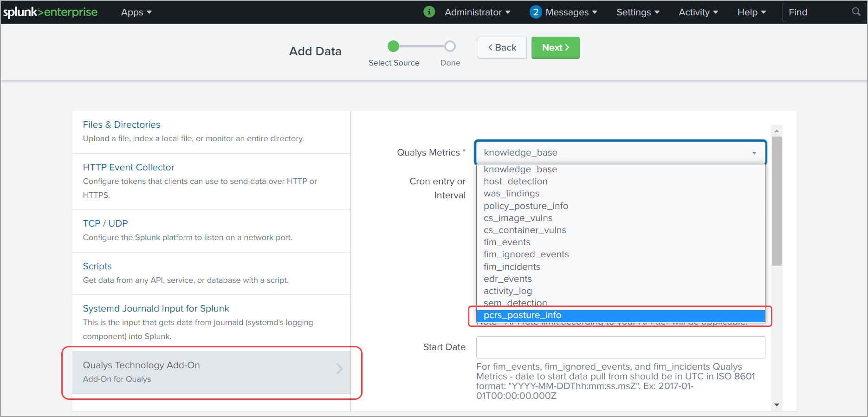The width and height of the screenshot is (868, 417).
Task: Click the green info status icon
Action: (x=429, y=12)
